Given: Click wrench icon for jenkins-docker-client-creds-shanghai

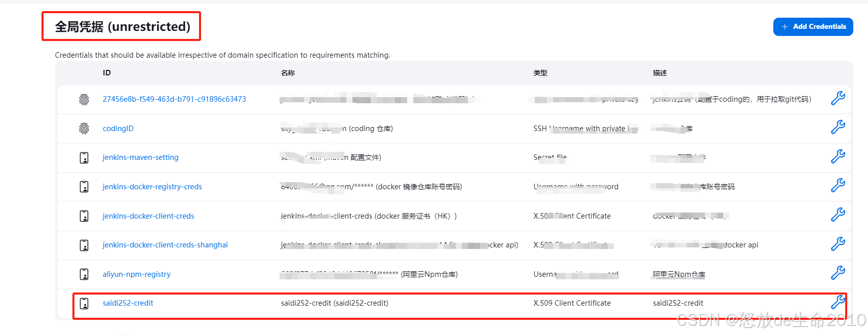Looking at the screenshot, I should pyautogui.click(x=838, y=244).
